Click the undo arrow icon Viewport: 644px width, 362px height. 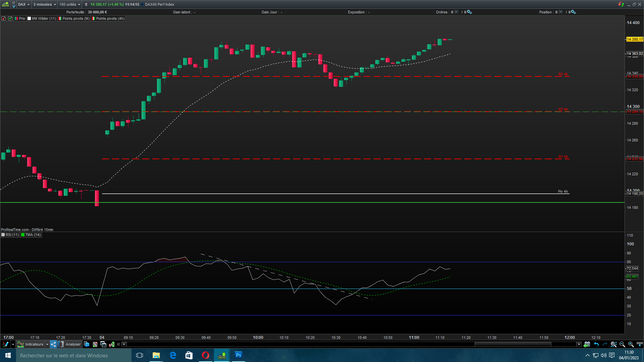[596, 344]
